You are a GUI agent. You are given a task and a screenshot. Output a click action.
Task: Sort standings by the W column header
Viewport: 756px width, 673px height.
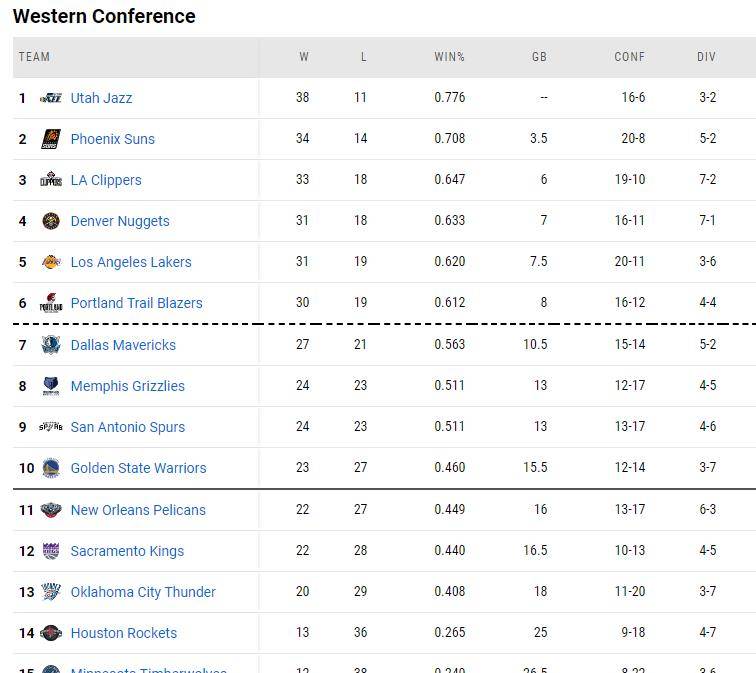click(304, 57)
